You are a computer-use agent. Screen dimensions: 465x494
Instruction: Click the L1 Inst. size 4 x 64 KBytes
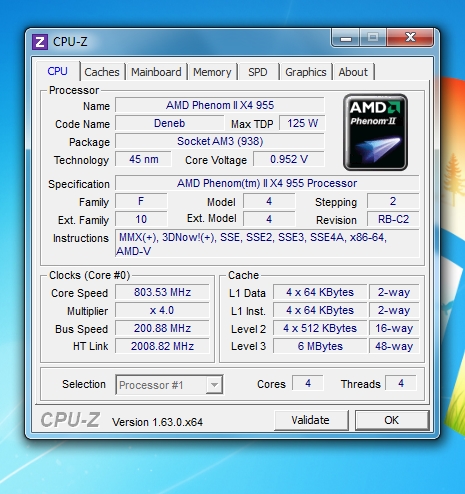click(320, 310)
